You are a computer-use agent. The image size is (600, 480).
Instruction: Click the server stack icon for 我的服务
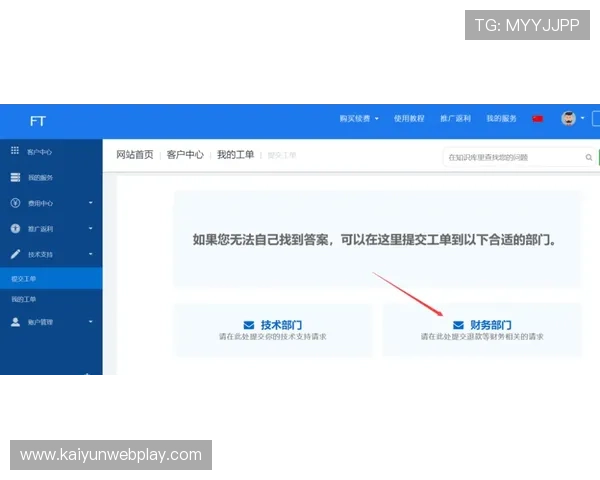(15, 177)
